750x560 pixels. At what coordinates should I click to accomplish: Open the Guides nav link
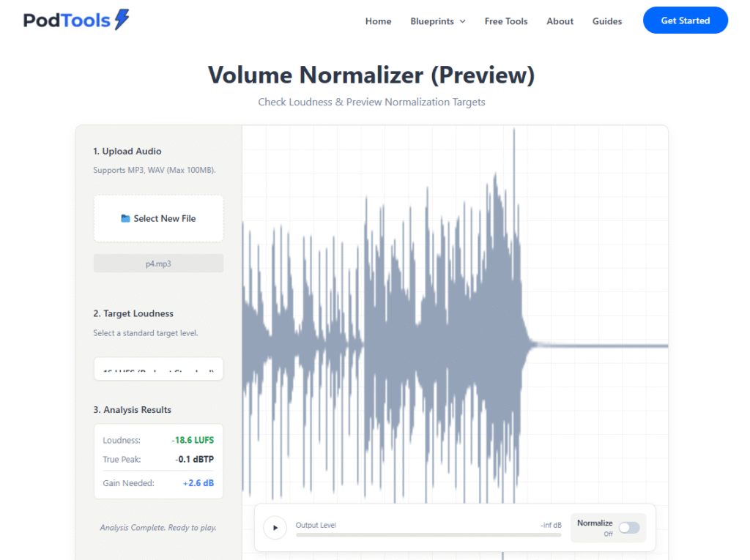pyautogui.click(x=606, y=21)
